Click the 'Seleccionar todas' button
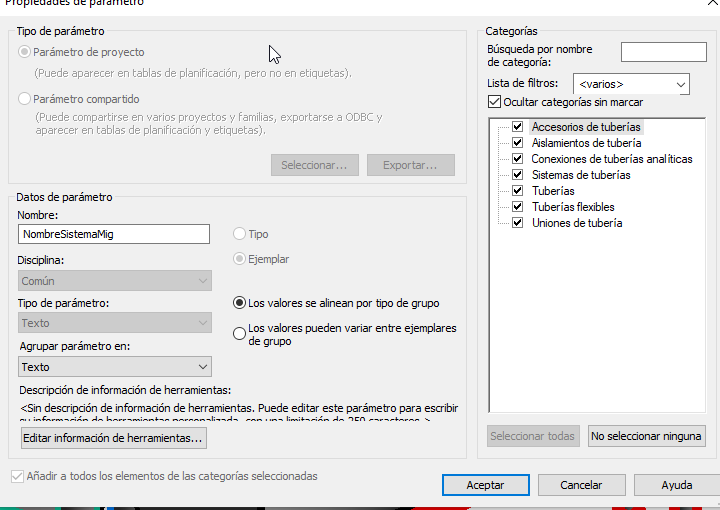Image resolution: width=720 pixels, height=510 pixels. (x=533, y=436)
